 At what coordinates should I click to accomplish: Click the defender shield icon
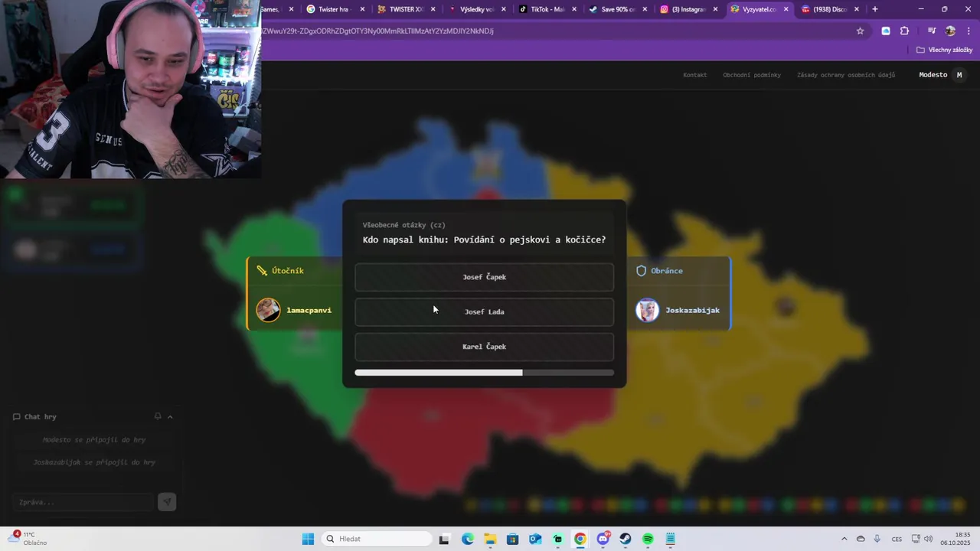(642, 271)
